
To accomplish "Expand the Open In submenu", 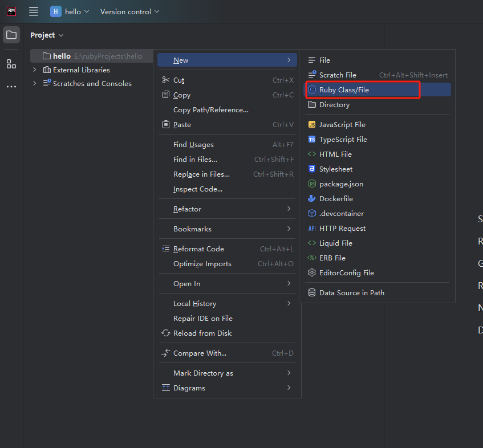I will point(227,284).
